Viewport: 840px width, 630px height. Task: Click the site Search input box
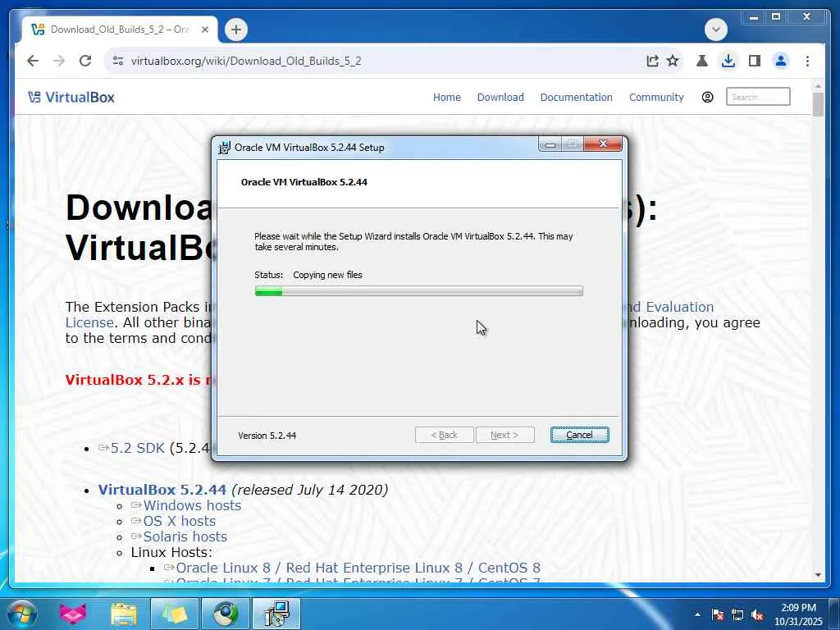coord(757,97)
